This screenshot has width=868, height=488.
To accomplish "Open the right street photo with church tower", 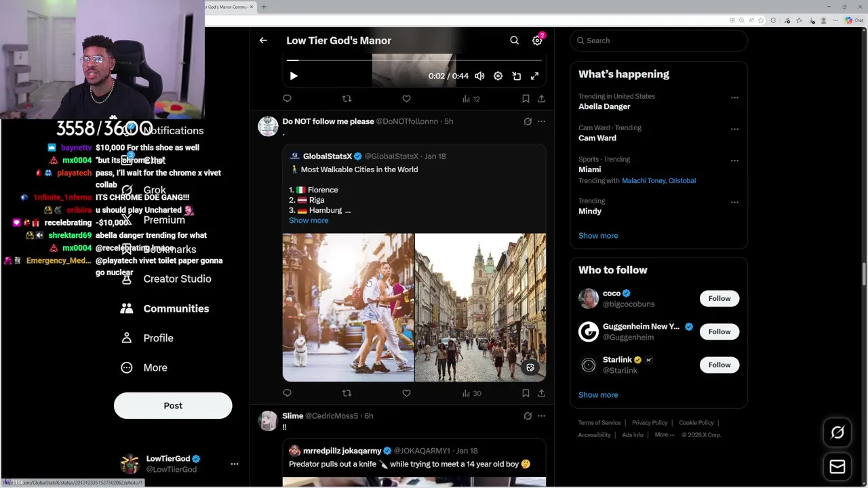I will tap(480, 308).
